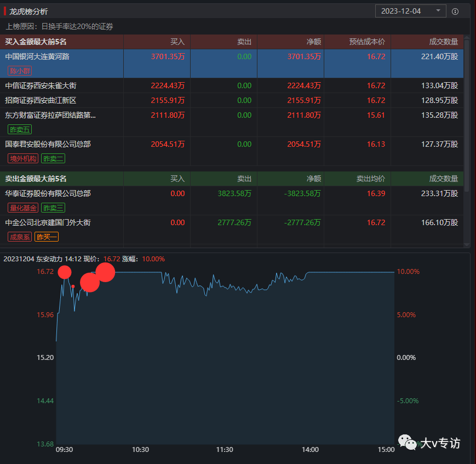Click the 净额 header in the buy table

point(314,42)
